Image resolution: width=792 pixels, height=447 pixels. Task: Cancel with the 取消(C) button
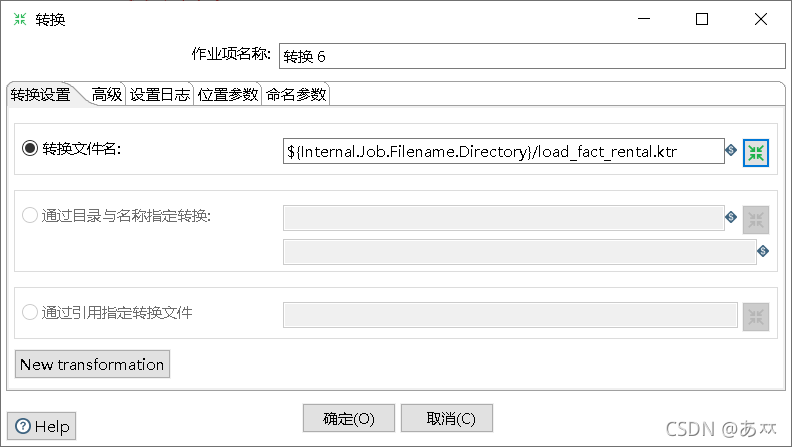(447, 418)
